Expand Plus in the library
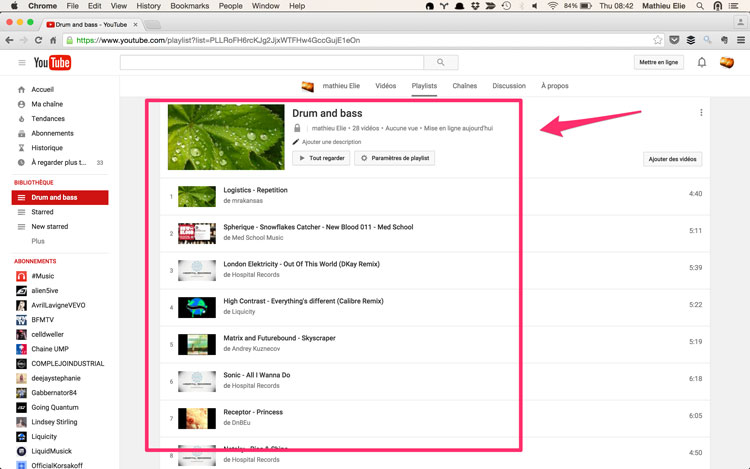Image resolution: width=750 pixels, height=469 pixels. click(38, 241)
